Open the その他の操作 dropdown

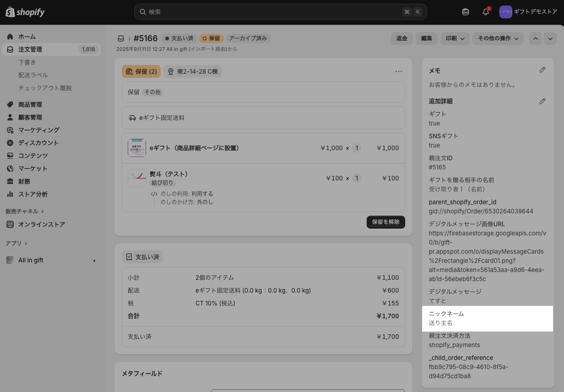coord(498,38)
